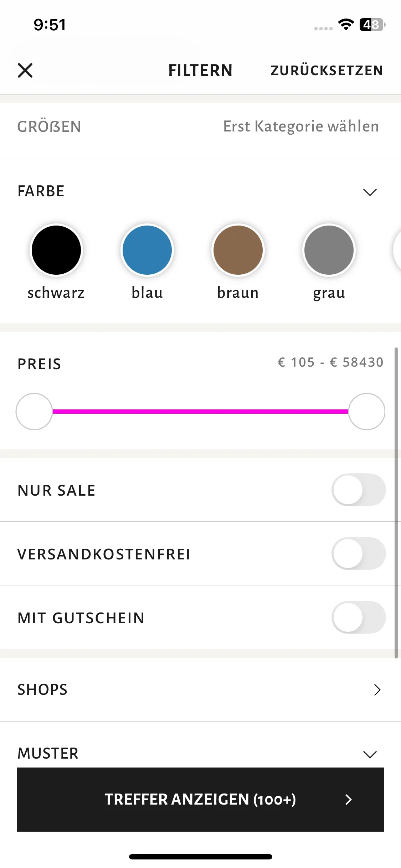Tap the battery indicator icon
The height and width of the screenshot is (868, 401).
pos(372,25)
